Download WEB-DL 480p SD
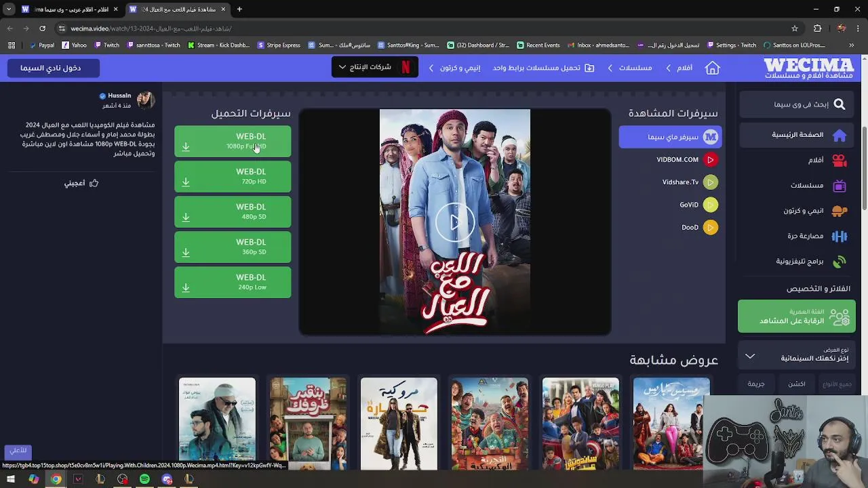The width and height of the screenshot is (868, 488). (233, 211)
